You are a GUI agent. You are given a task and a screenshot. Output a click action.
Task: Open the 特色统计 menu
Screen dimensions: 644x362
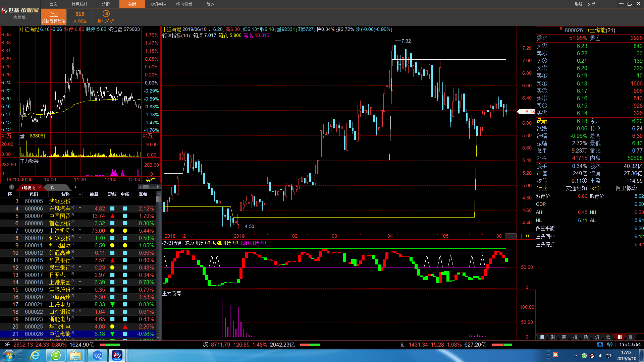point(79,4)
